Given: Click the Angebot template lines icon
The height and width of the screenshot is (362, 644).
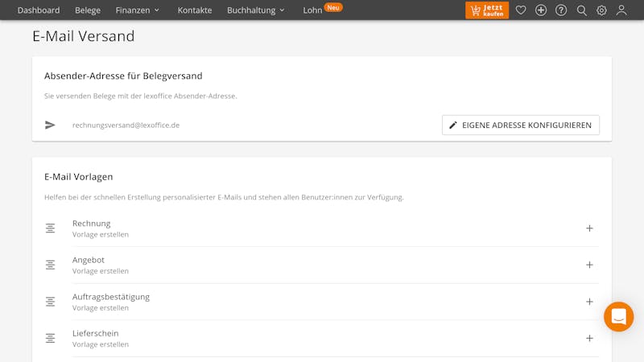Looking at the screenshot, I should [x=50, y=265].
